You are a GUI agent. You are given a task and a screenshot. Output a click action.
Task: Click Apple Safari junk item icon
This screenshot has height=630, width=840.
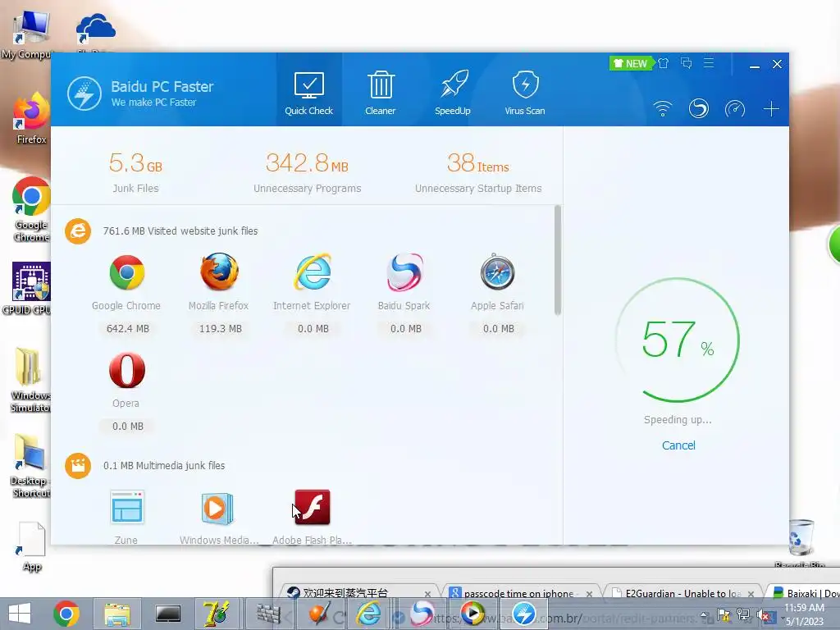pyautogui.click(x=497, y=272)
